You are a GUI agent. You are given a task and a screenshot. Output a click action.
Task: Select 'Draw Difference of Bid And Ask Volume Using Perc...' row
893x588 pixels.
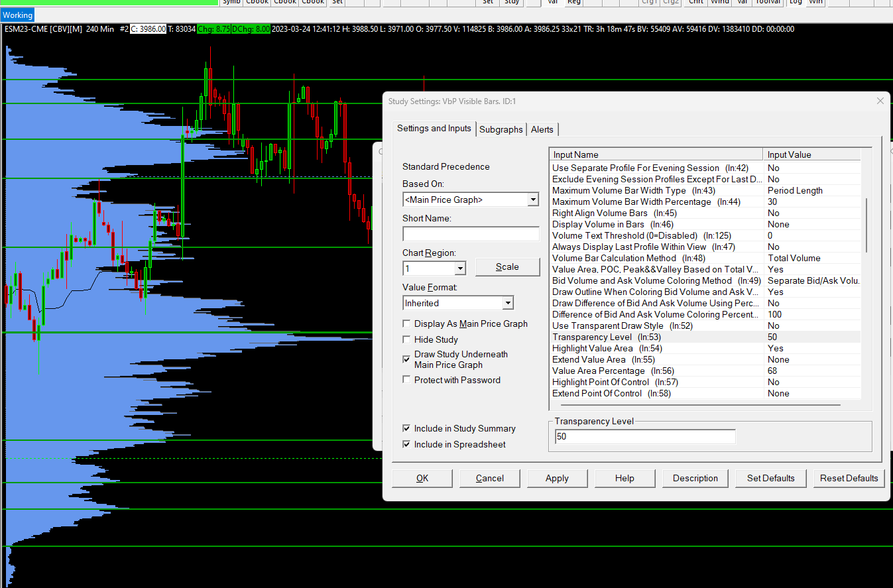[705, 303]
